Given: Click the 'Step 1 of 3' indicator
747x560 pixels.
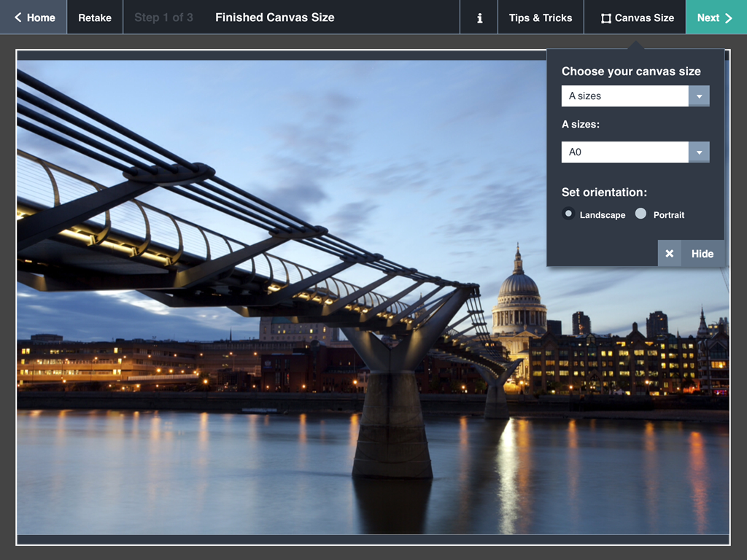Looking at the screenshot, I should 163,17.
